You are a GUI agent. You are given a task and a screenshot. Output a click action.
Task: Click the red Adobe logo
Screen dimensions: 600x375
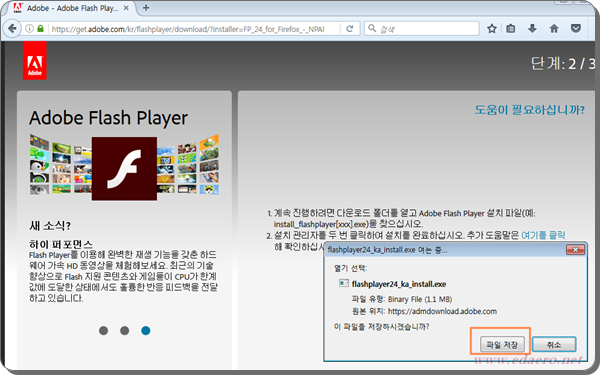[x=34, y=60]
